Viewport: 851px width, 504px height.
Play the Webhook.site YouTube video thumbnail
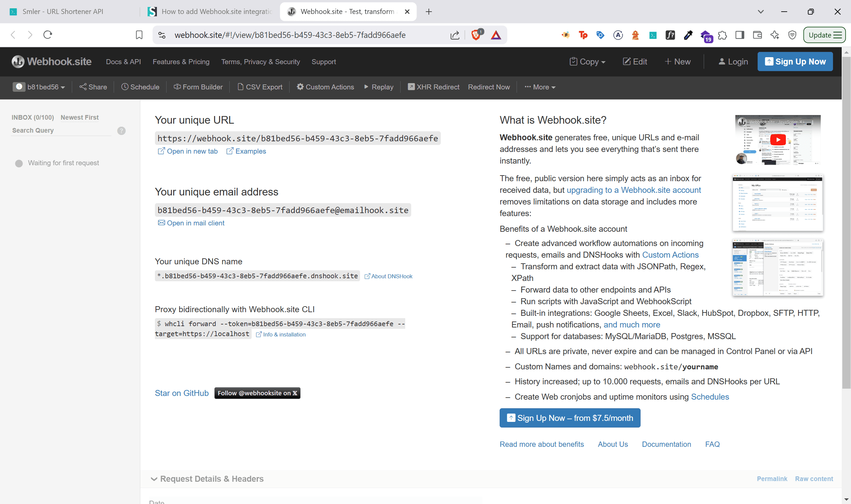pyautogui.click(x=777, y=140)
